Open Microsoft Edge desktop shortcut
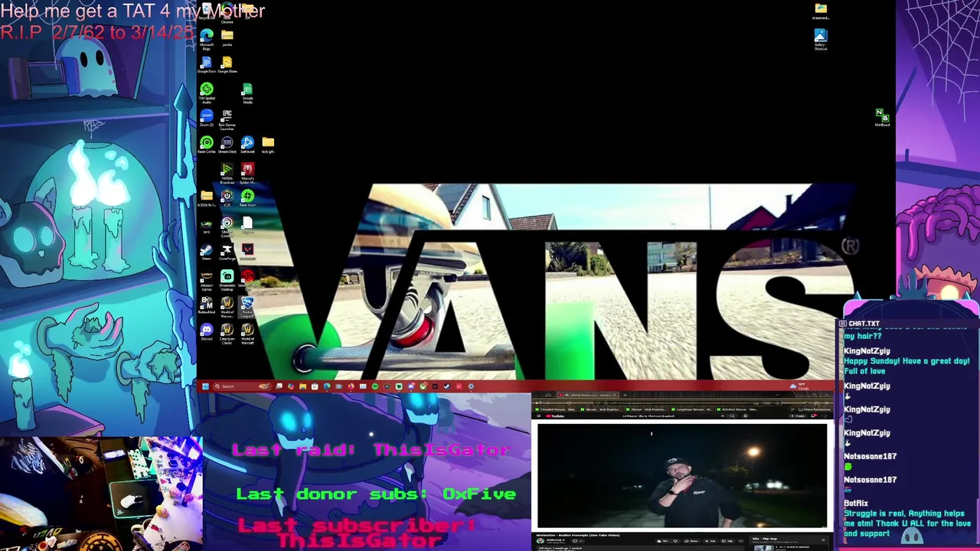This screenshot has height=551, width=980. [x=207, y=38]
